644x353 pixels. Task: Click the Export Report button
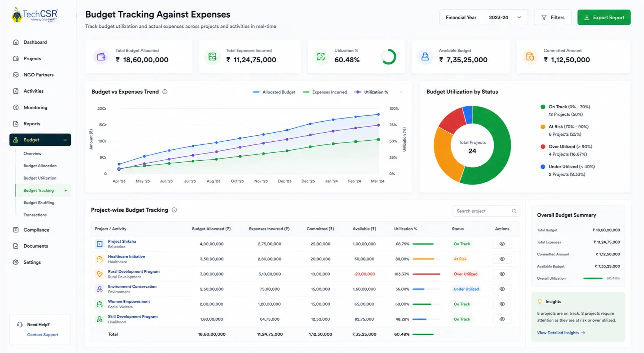tap(604, 17)
